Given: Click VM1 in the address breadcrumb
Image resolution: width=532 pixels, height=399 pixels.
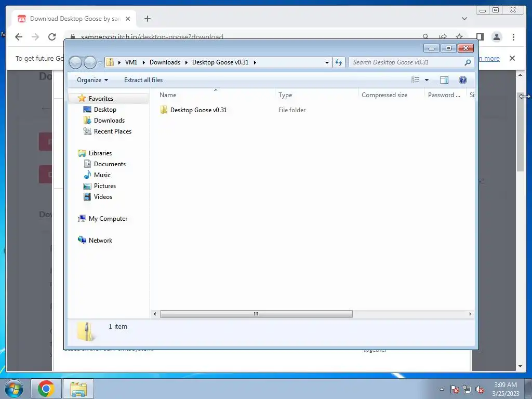Looking at the screenshot, I should pos(131,62).
